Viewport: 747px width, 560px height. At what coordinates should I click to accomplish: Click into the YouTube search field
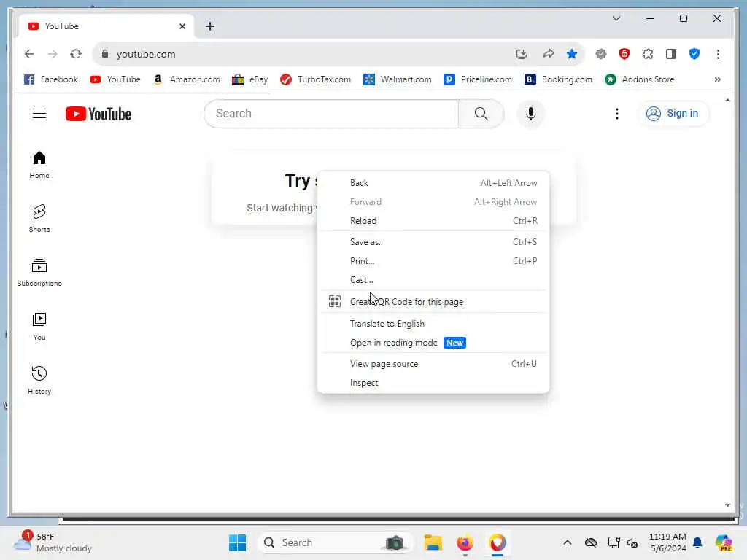point(331,113)
